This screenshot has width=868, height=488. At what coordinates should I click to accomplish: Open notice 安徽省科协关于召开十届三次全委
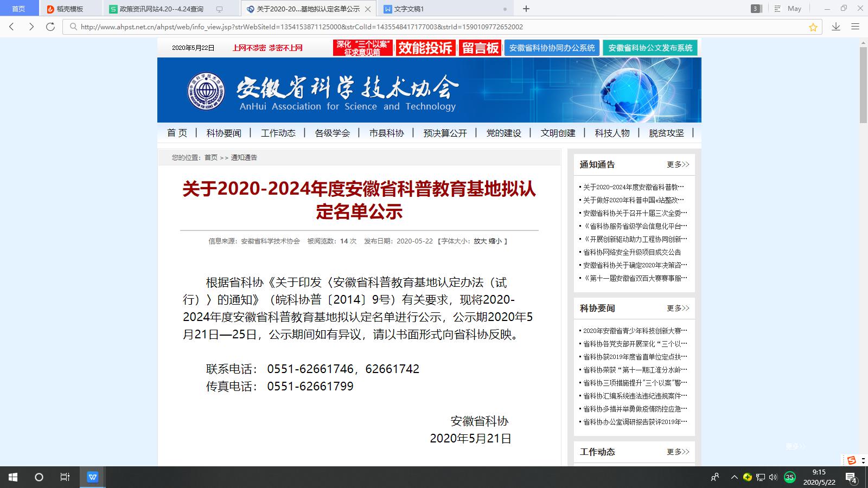[x=635, y=213]
